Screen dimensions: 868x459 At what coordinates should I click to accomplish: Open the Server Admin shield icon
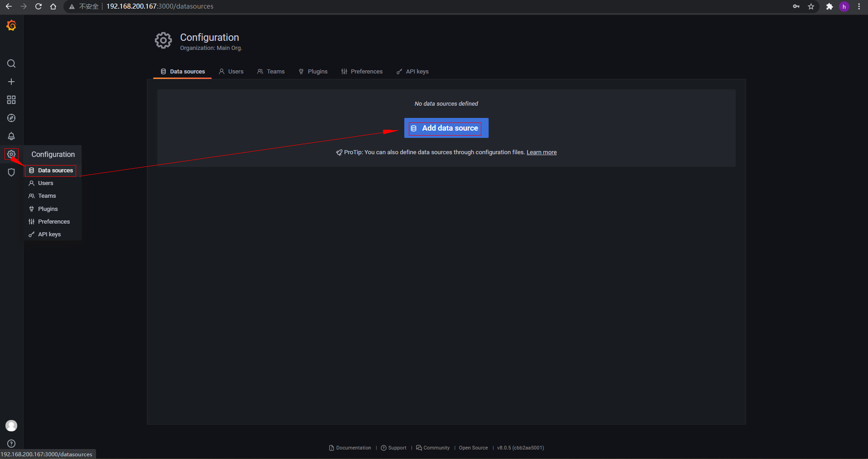(x=11, y=172)
